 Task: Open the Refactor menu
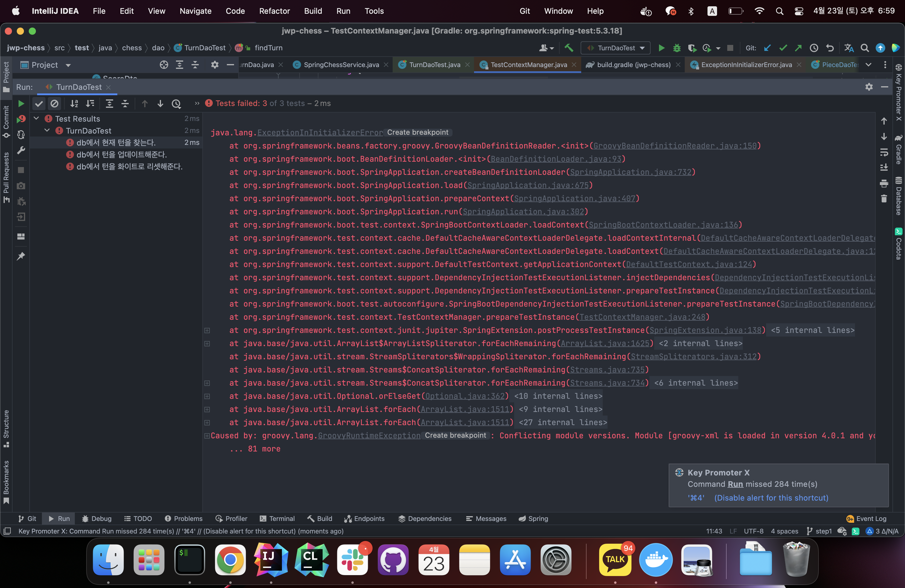coord(274,11)
